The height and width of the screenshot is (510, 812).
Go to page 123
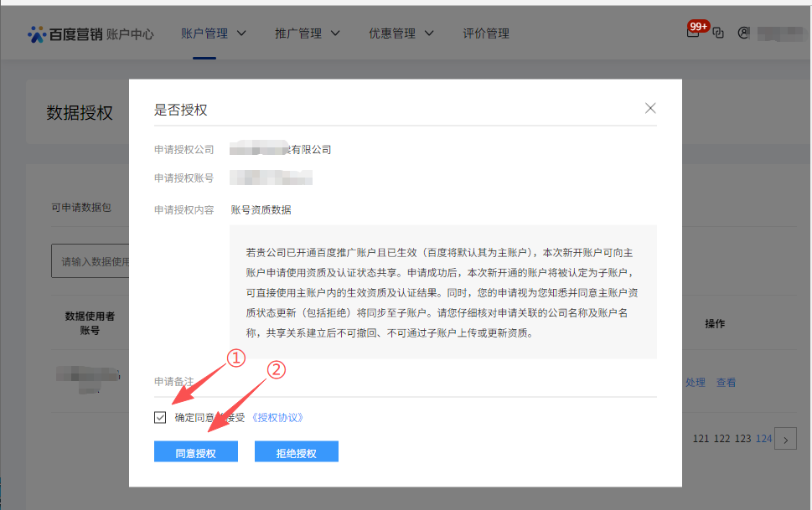(x=742, y=439)
